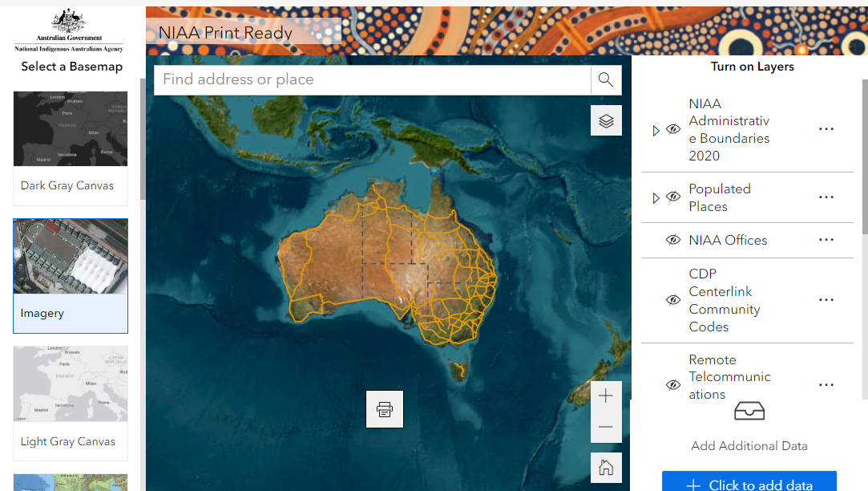Screen dimensions: 868x491
Task: Click the Light Gray Canvas label
Action: 68,442
